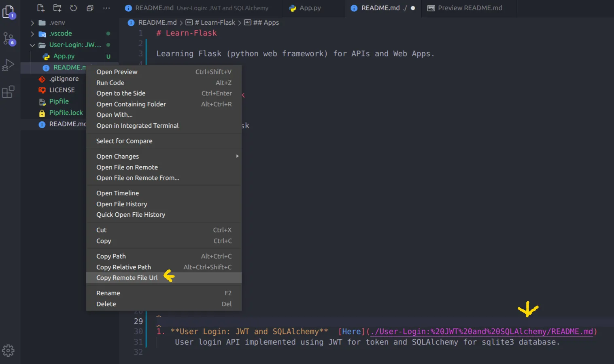Click the New Folder explorer icon
614x364 pixels.
tap(57, 8)
